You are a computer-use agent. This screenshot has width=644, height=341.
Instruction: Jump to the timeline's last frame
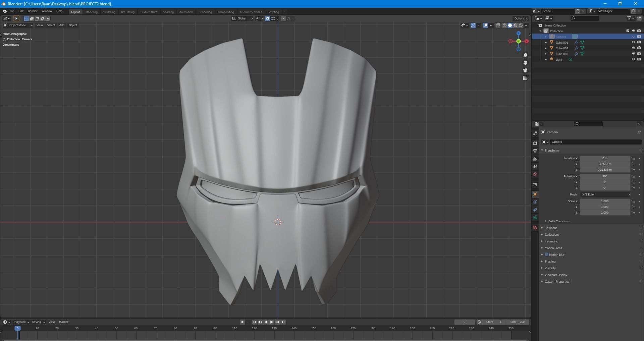[x=283, y=322]
